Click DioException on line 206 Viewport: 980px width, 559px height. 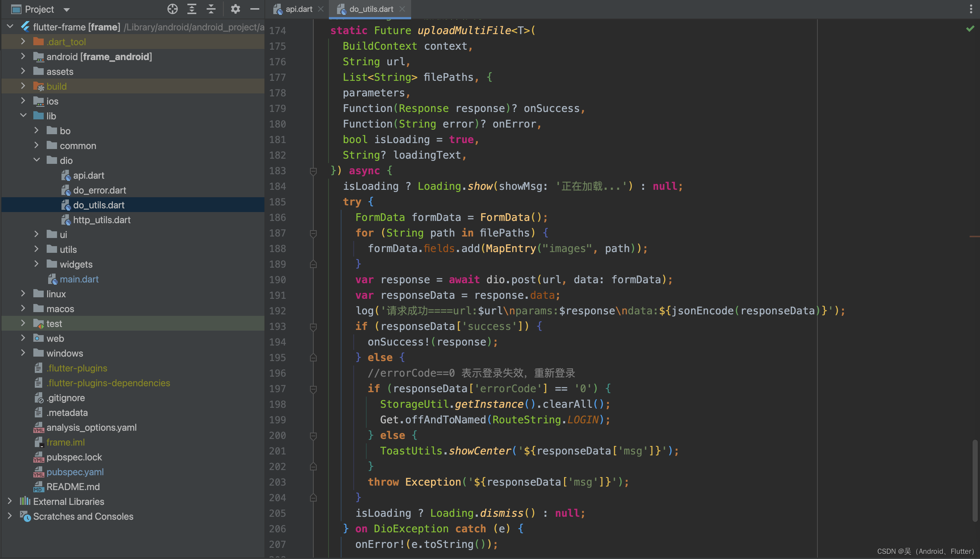411,529
